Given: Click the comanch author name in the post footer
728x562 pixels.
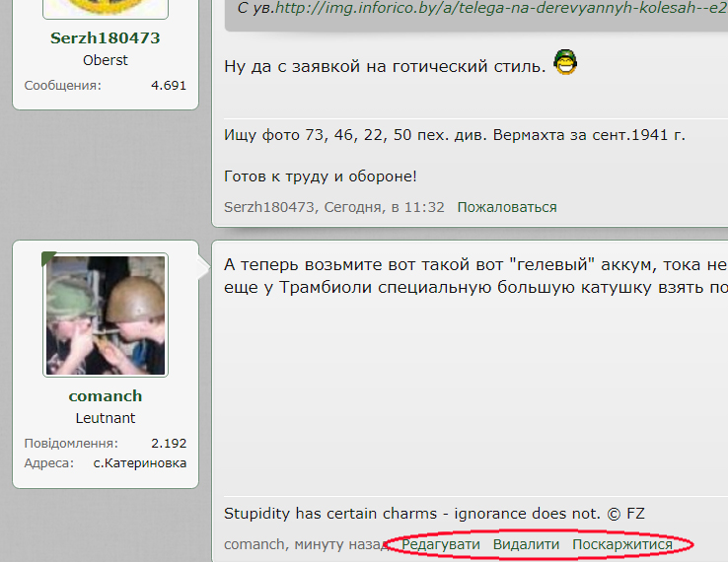Looking at the screenshot, I should 254,544.
